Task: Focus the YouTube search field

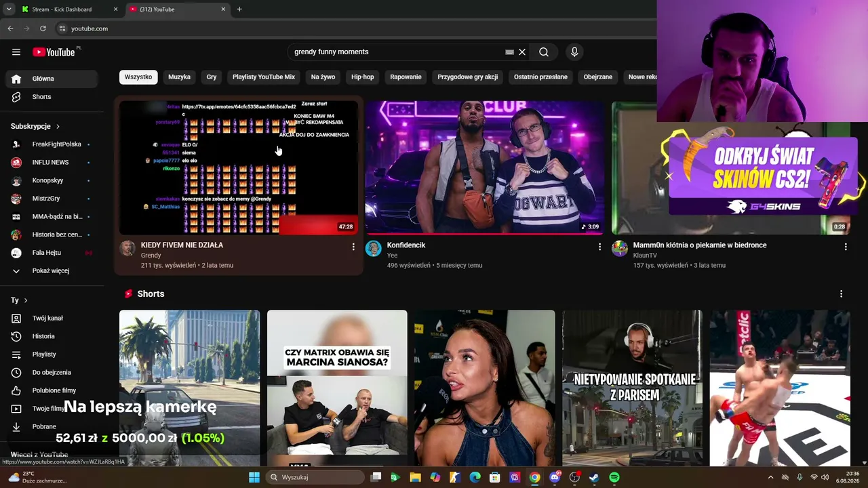Action: tap(397, 52)
